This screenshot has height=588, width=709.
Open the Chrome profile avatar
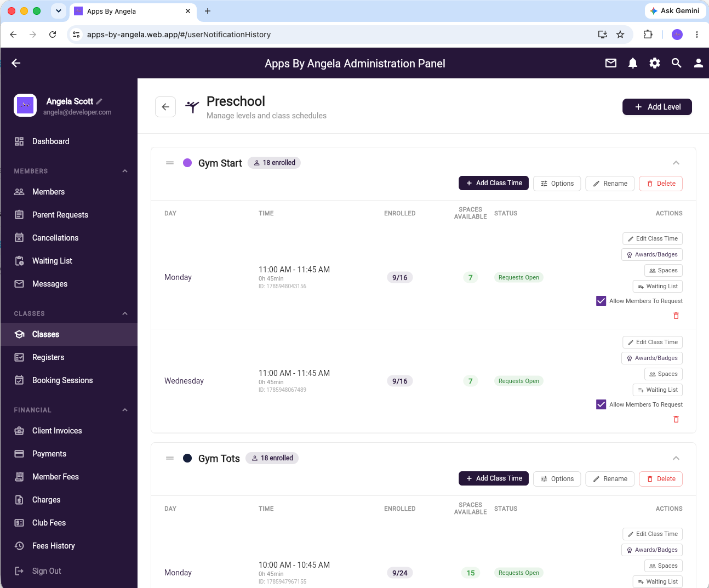(x=677, y=35)
